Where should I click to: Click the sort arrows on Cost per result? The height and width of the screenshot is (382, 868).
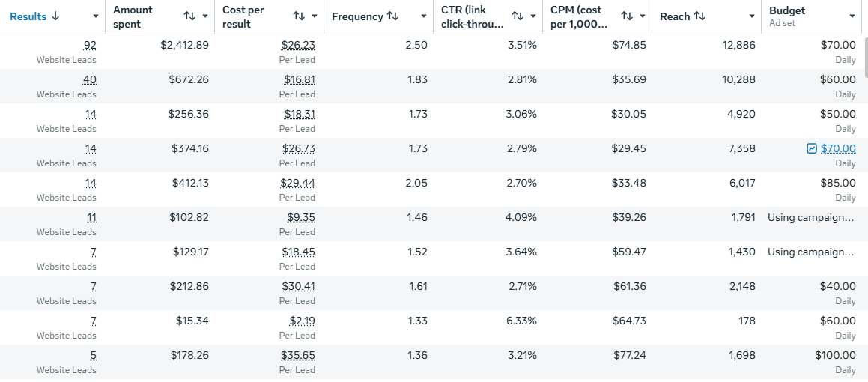coord(299,16)
